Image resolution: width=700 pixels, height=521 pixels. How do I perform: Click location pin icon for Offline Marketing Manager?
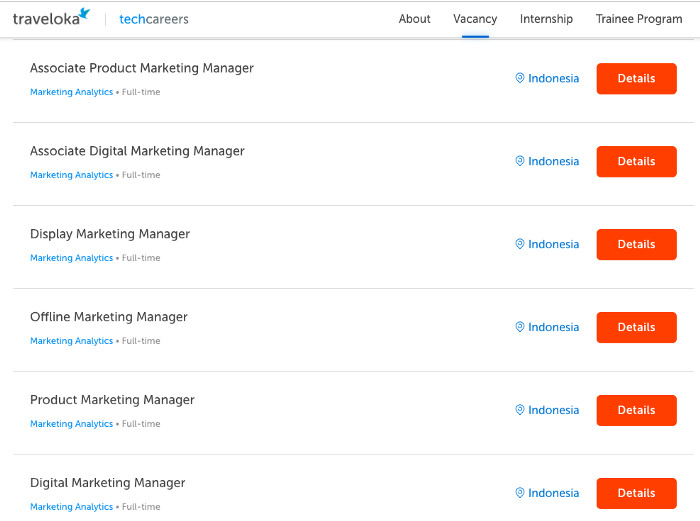tap(520, 327)
